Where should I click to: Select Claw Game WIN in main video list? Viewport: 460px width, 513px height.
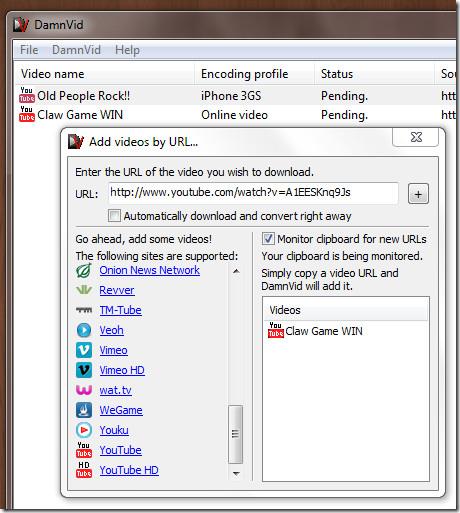pos(235,115)
